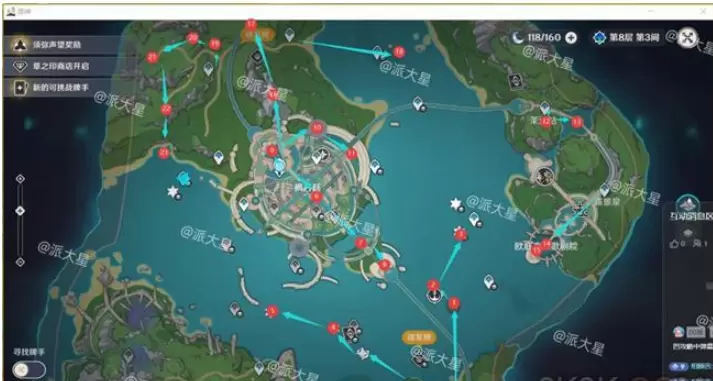Close the map with the round X button
The image size is (713, 381).
[687, 38]
